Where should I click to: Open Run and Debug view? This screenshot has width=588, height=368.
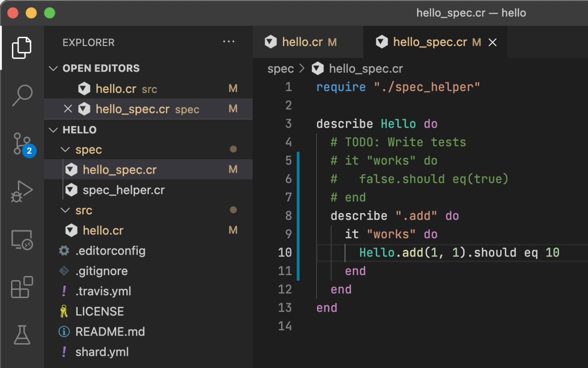[22, 191]
